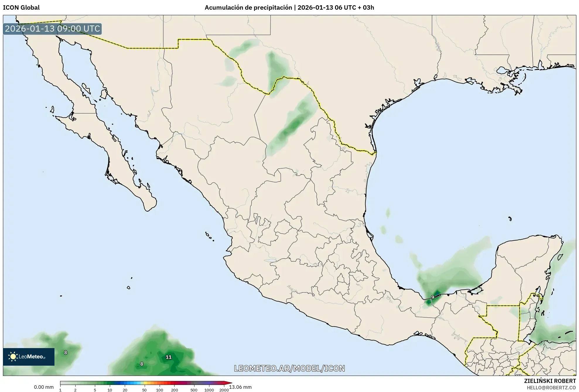
Task: Click the precipitation marker labeled 11
Action: (168, 357)
